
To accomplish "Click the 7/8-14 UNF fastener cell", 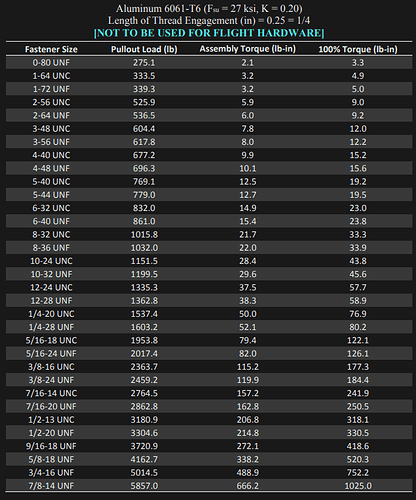I will tap(51, 486).
